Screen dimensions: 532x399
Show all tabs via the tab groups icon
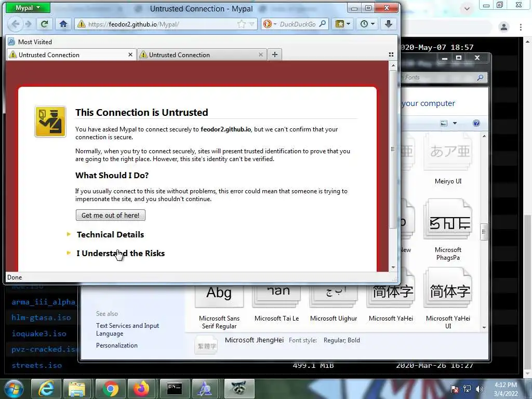tap(391, 55)
